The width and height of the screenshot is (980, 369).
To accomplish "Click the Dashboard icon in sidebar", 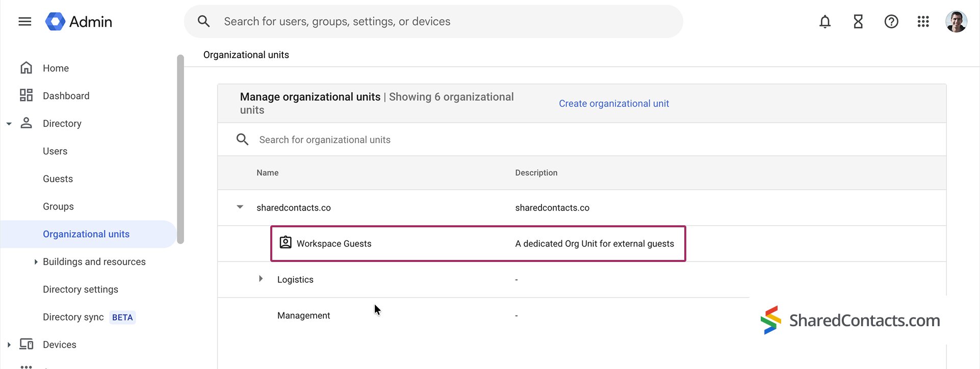I will (x=26, y=95).
